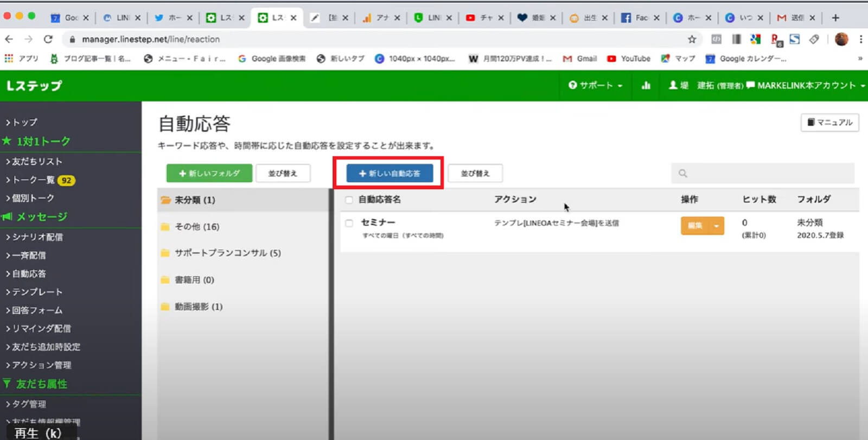Viewport: 868px width, 440px height.
Task: Open Google 画像検索 bookmark
Action: coord(272,59)
